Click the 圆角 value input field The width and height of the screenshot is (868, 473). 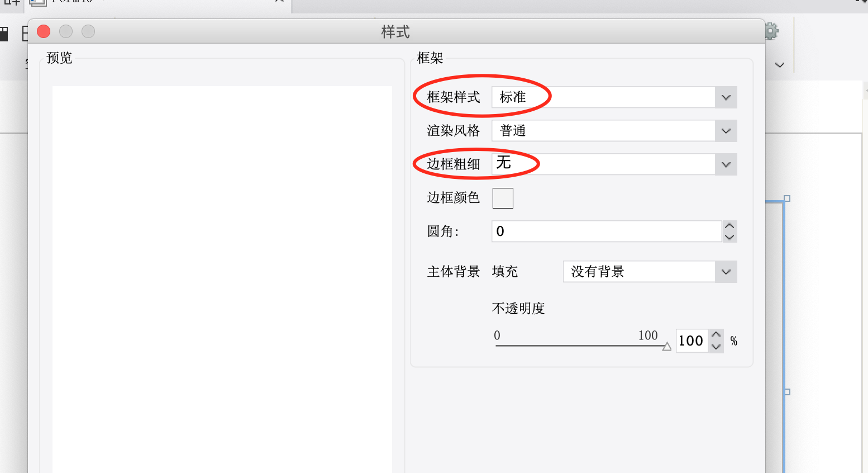pyautogui.click(x=607, y=231)
